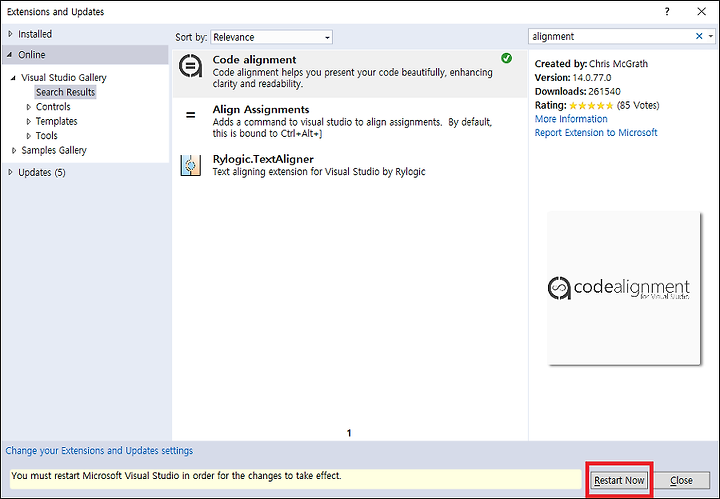Click the Version: 14.0.77.0 text
Viewport: 720px width, 499px height.
click(573, 78)
